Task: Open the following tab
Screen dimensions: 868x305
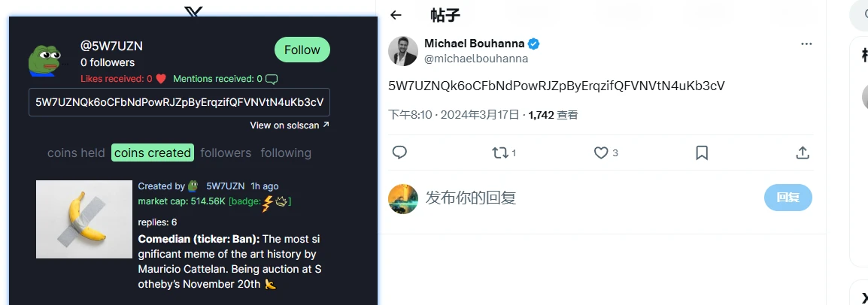Action: point(286,152)
